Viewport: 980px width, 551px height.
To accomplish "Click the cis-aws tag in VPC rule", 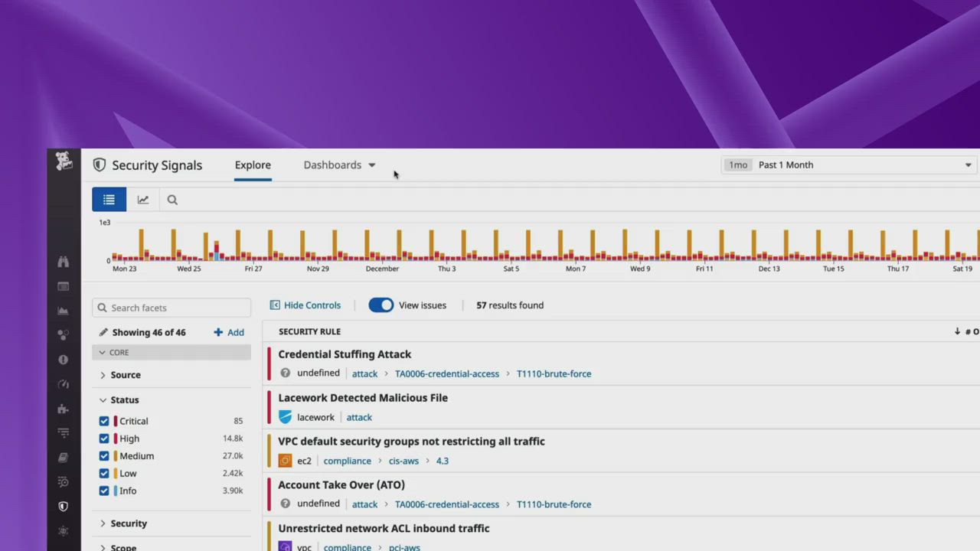I will (x=403, y=461).
